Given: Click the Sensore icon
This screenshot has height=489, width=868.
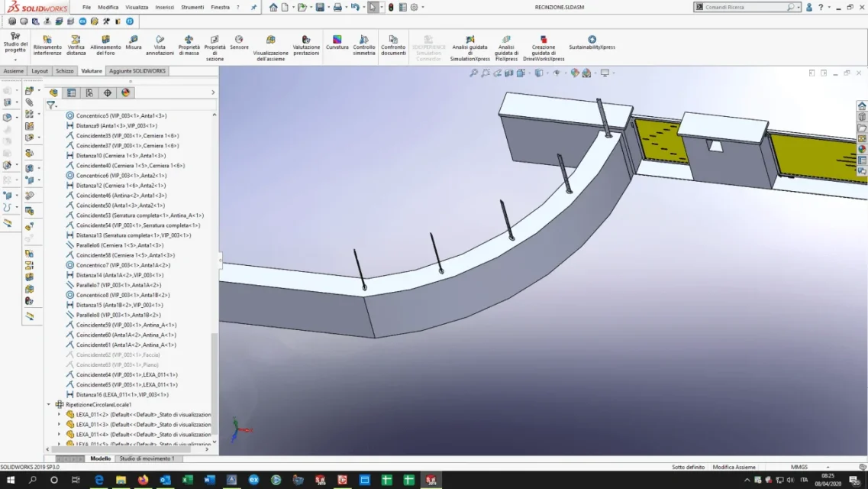Looking at the screenshot, I should (239, 43).
